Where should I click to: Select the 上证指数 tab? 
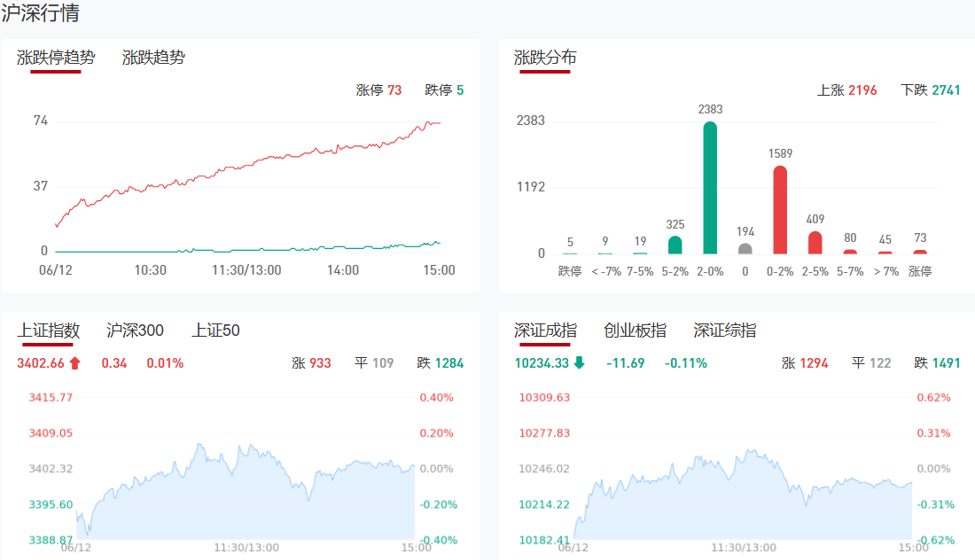[x=49, y=331]
